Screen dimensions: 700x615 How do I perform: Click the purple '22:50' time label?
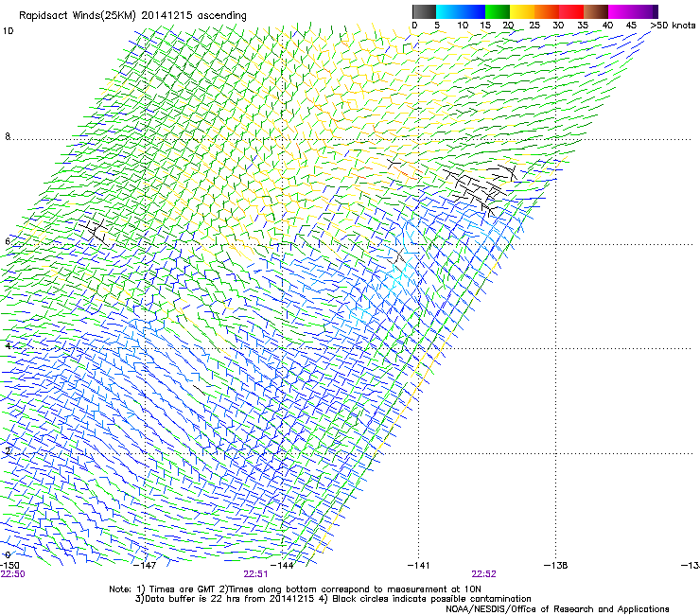[x=12, y=574]
